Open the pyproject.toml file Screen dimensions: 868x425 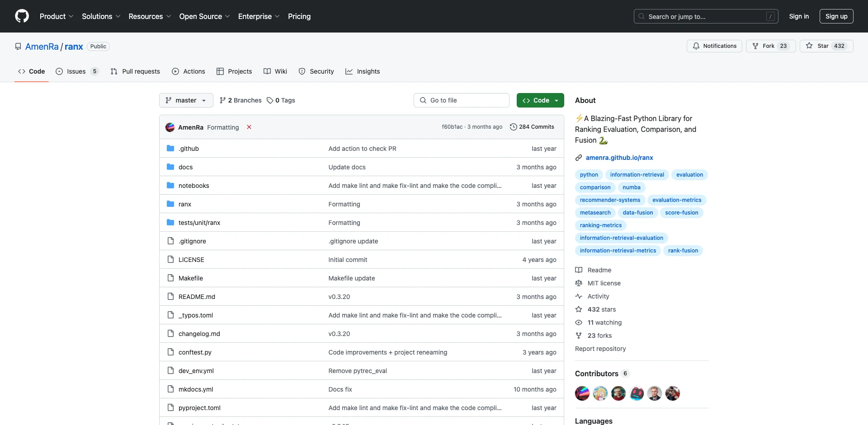point(199,408)
